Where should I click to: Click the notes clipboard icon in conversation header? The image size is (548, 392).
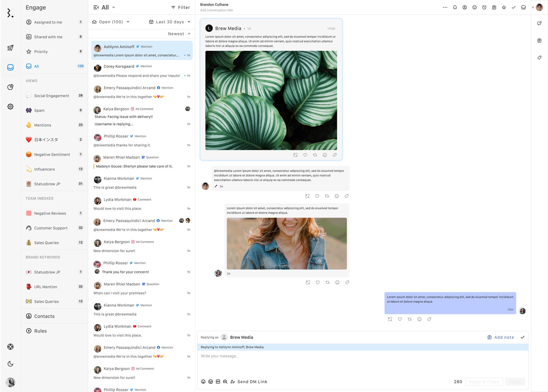[x=494, y=8]
